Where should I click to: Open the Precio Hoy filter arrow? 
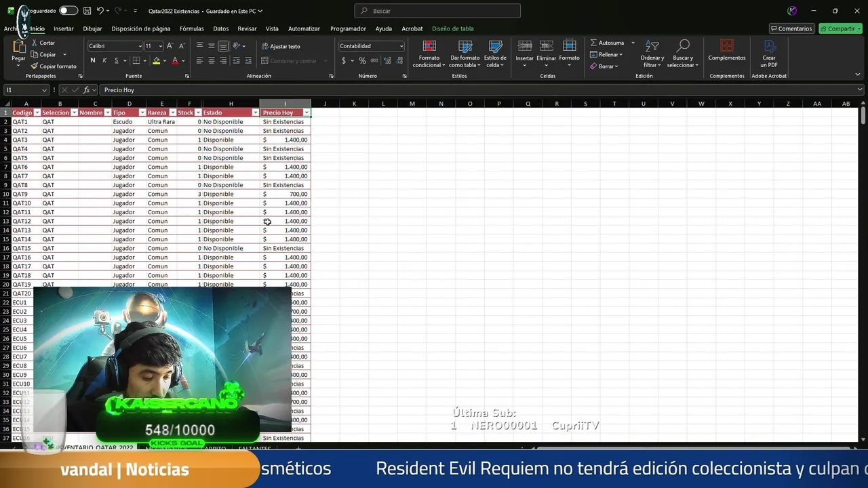pos(307,113)
